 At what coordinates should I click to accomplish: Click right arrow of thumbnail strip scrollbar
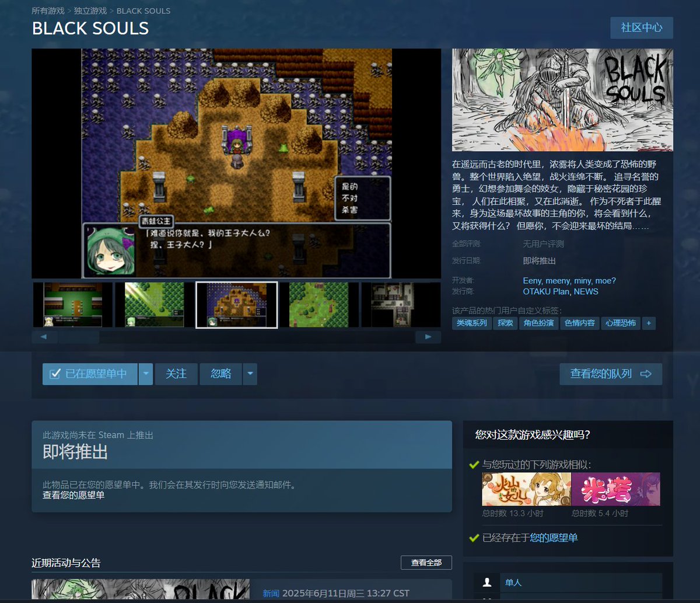428,337
